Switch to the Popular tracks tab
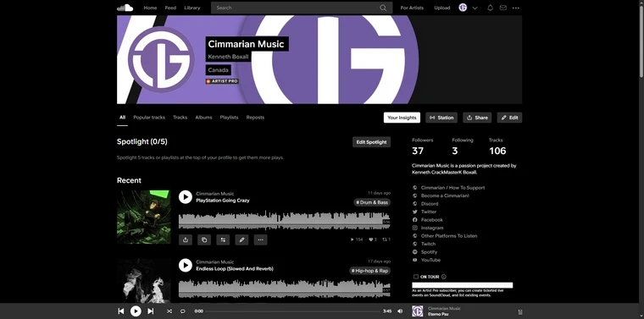Viewport: 644px width, 319px height. click(x=149, y=118)
